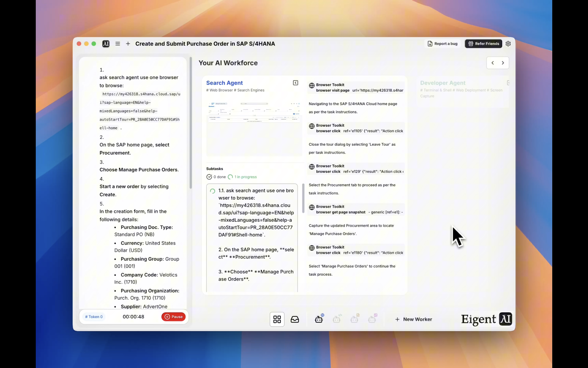Click the spinner icon on subtask 1.1

click(x=213, y=191)
